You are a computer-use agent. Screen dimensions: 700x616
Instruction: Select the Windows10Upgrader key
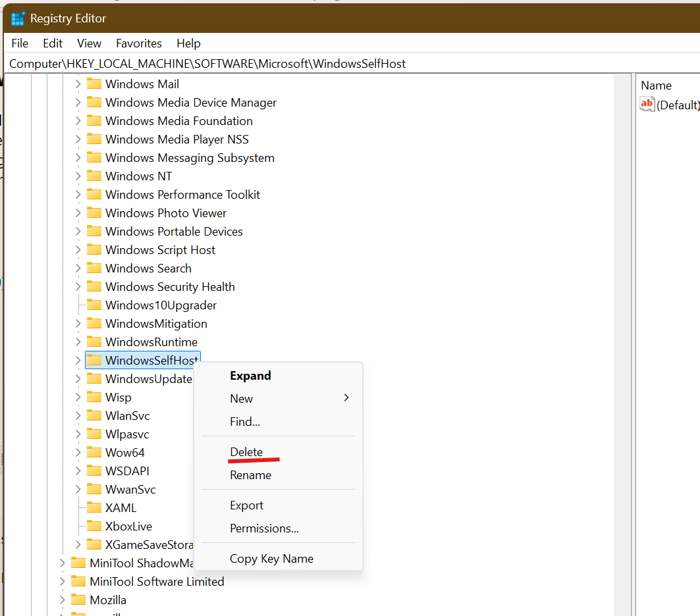(161, 305)
